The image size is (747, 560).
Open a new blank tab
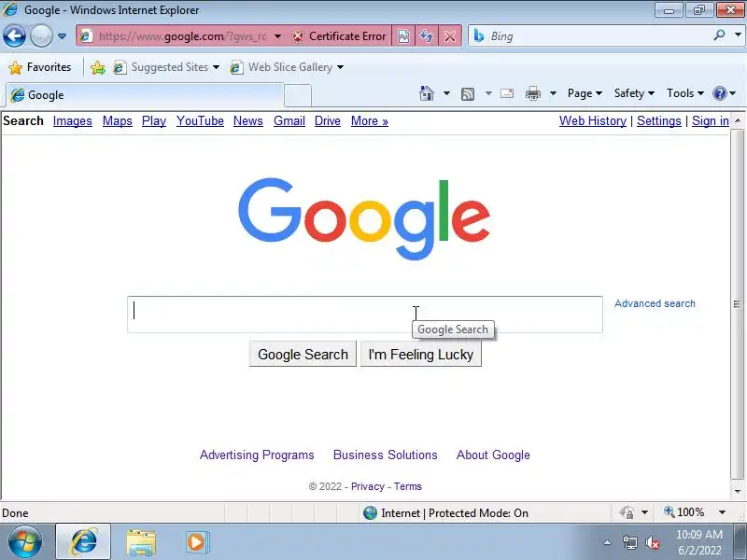298,95
